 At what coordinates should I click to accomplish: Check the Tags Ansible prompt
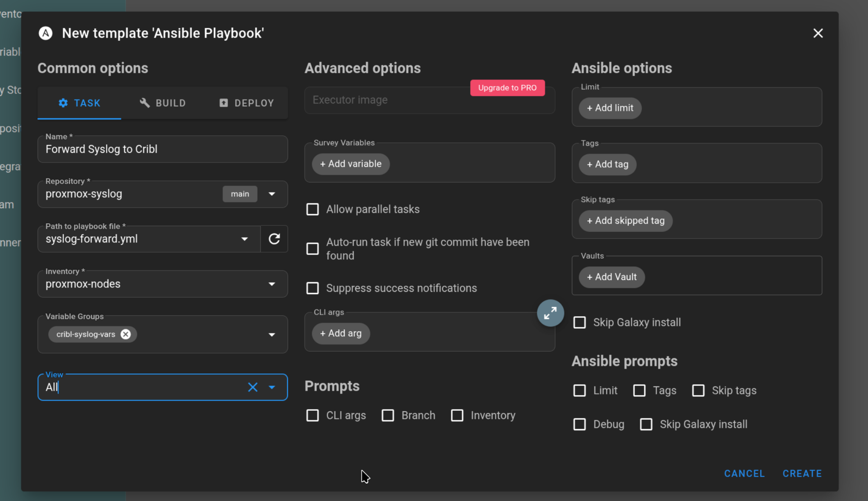pos(639,390)
